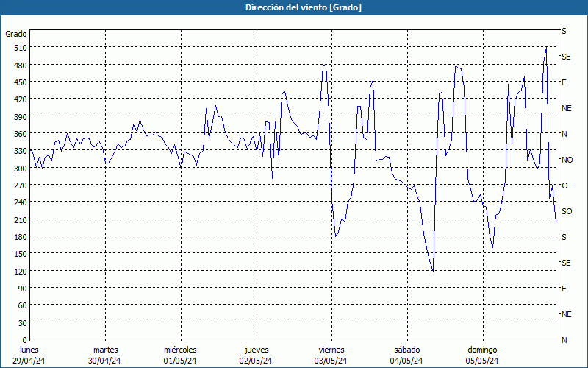Click the wind line's highest peak at 510

pyautogui.click(x=546, y=47)
